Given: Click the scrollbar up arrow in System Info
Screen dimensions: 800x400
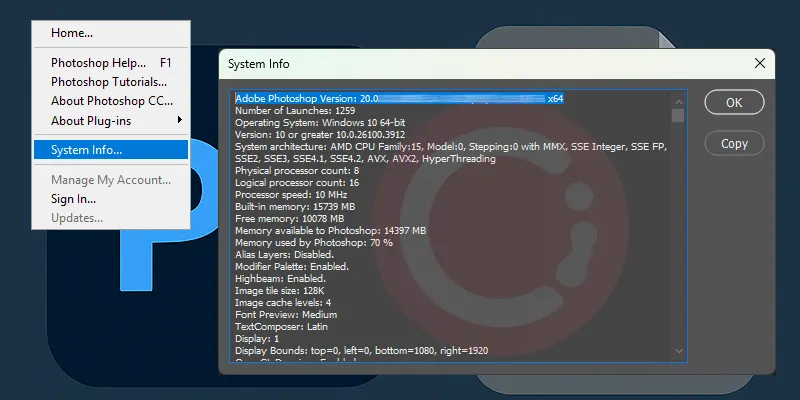Looking at the screenshot, I should click(678, 102).
